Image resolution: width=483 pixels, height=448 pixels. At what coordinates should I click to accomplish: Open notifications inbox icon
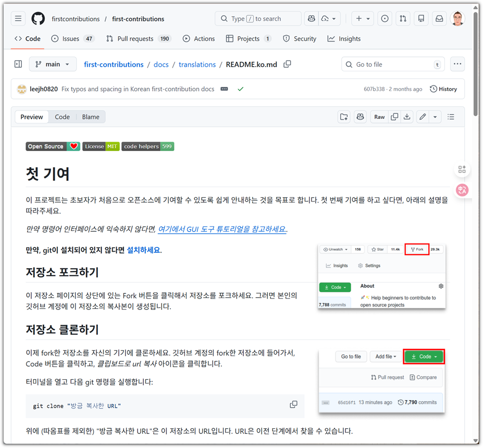pos(439,18)
